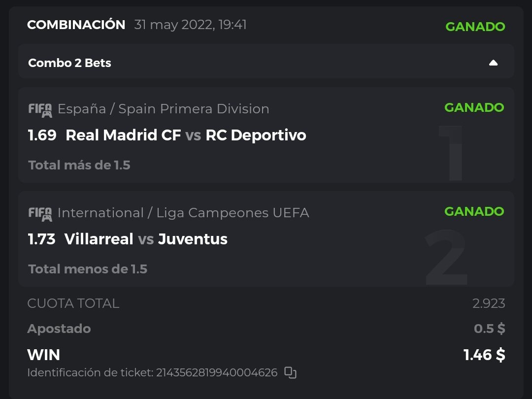Click the top GANADO status of the combination
The height and width of the screenshot is (399, 532).
[x=475, y=27]
